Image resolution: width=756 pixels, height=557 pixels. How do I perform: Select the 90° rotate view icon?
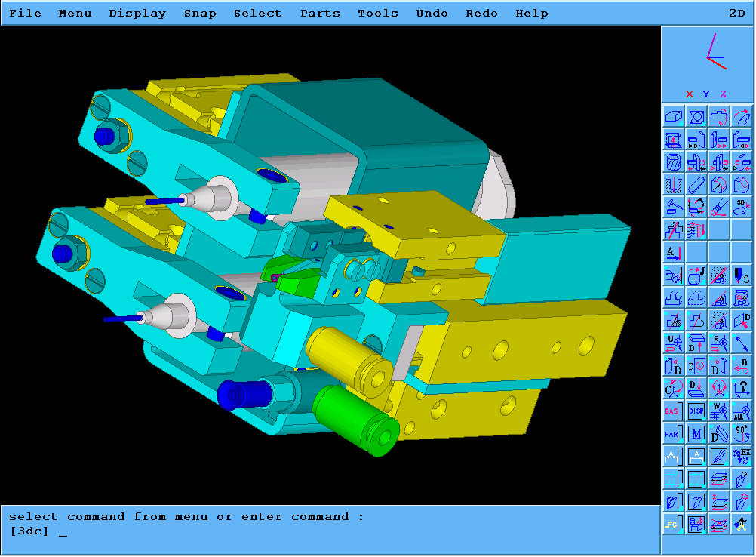point(742,433)
